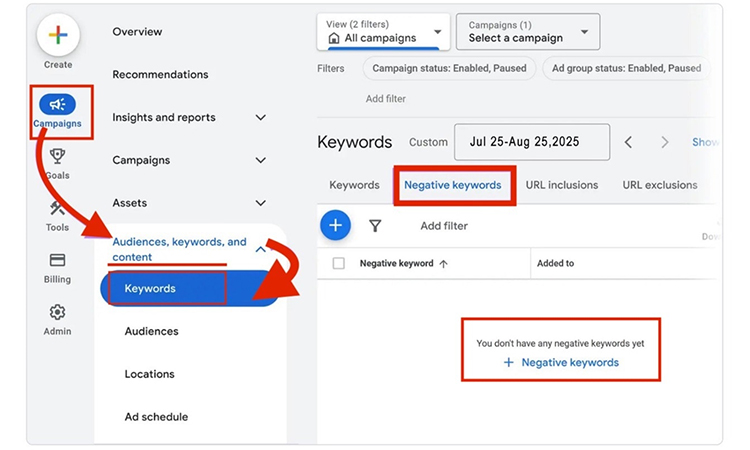The width and height of the screenshot is (750, 450).
Task: Switch to the Keywords tab
Action: (x=354, y=185)
